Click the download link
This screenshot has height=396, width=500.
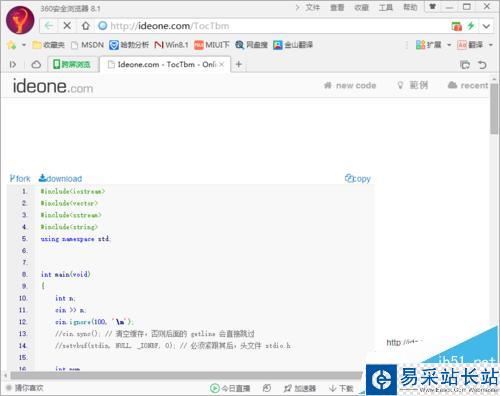(x=60, y=179)
